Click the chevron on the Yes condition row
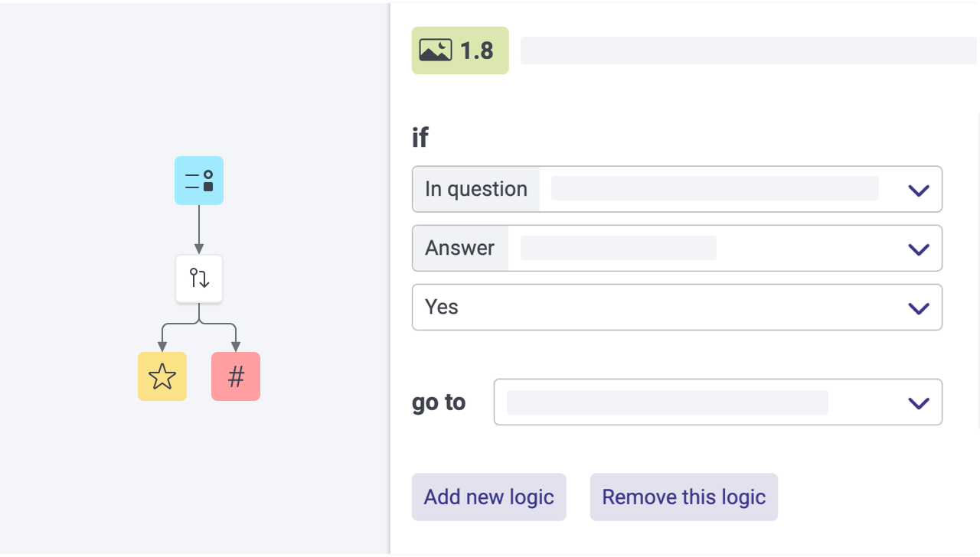The width and height of the screenshot is (980, 557). (918, 307)
